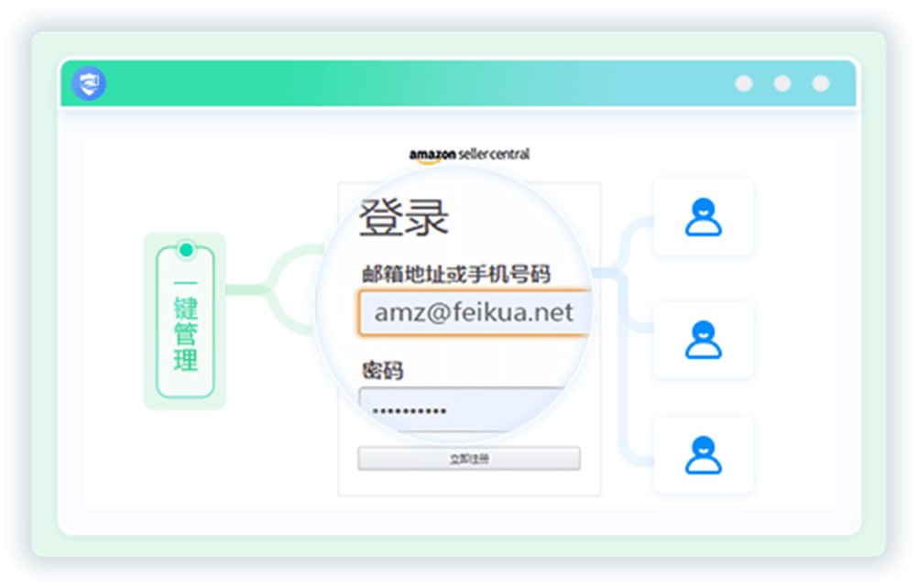Click the leftmost white dot in the title bar
The height and width of the screenshot is (588, 918).
(744, 83)
